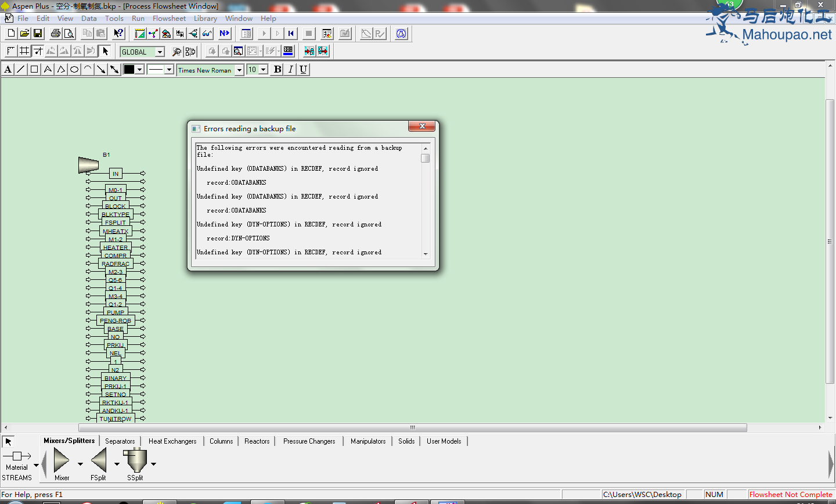
Task: Click the Print icon
Action: (56, 34)
